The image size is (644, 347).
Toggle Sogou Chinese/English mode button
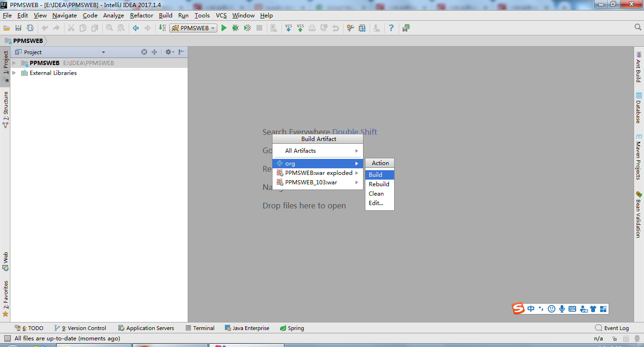531,309
